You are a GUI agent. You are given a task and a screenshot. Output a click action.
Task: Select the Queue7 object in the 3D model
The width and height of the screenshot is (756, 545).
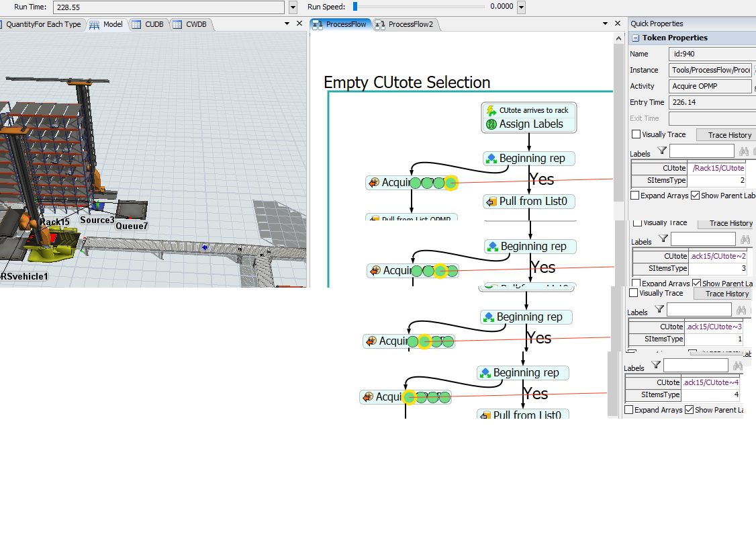[132, 210]
